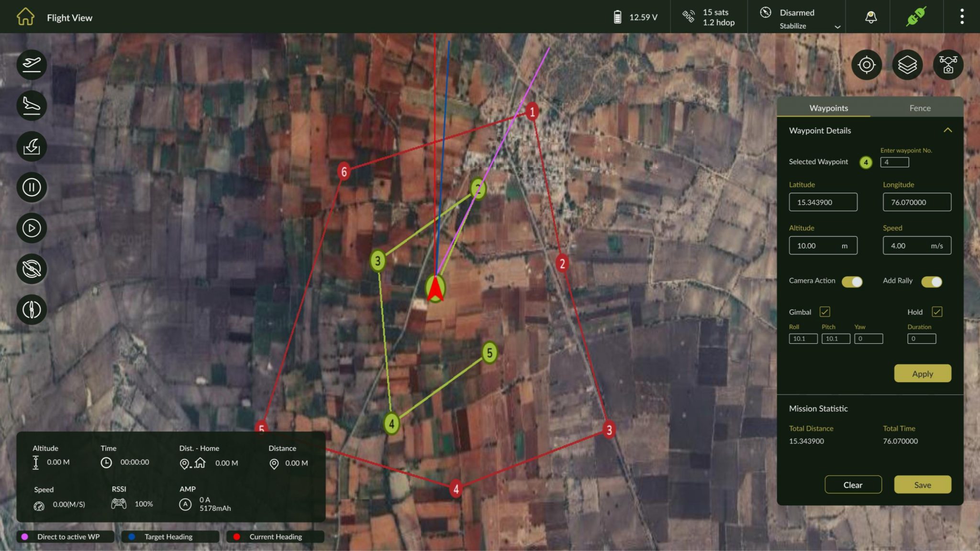Clear the mission waypoints

(853, 485)
